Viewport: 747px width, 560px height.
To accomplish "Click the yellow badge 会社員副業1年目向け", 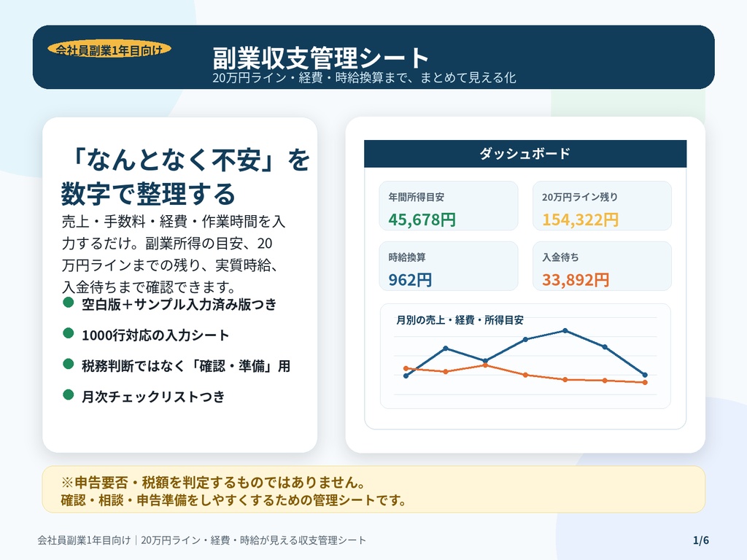I will click(x=109, y=49).
